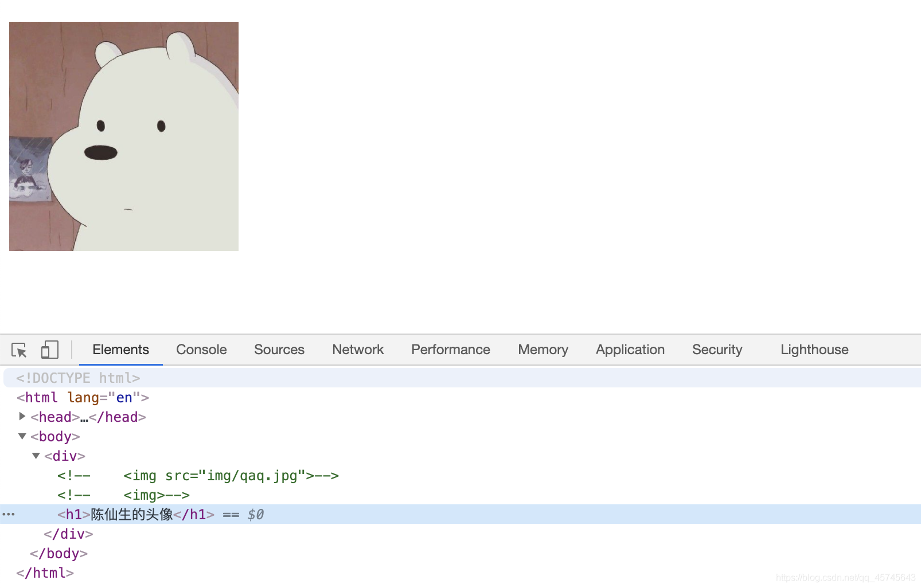Switch to the Memory tab
921x588 pixels.
pos(543,350)
